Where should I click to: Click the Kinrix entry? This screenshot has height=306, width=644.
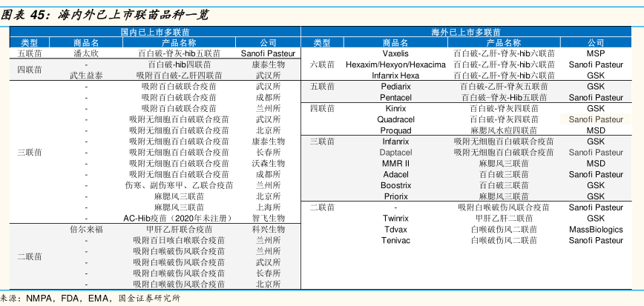[395, 108]
